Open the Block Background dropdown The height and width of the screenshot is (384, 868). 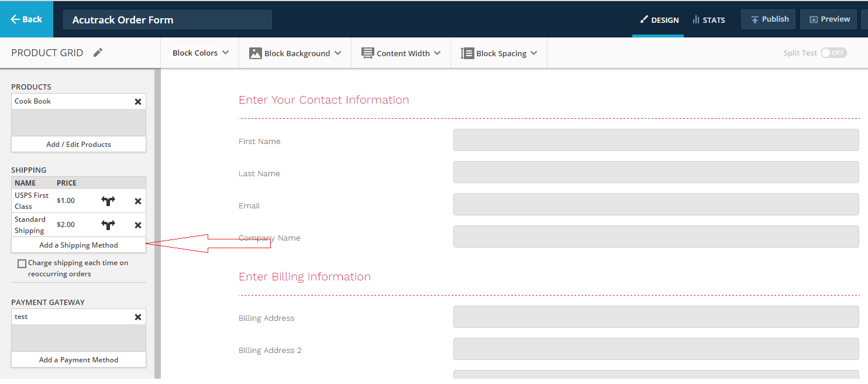(x=295, y=53)
